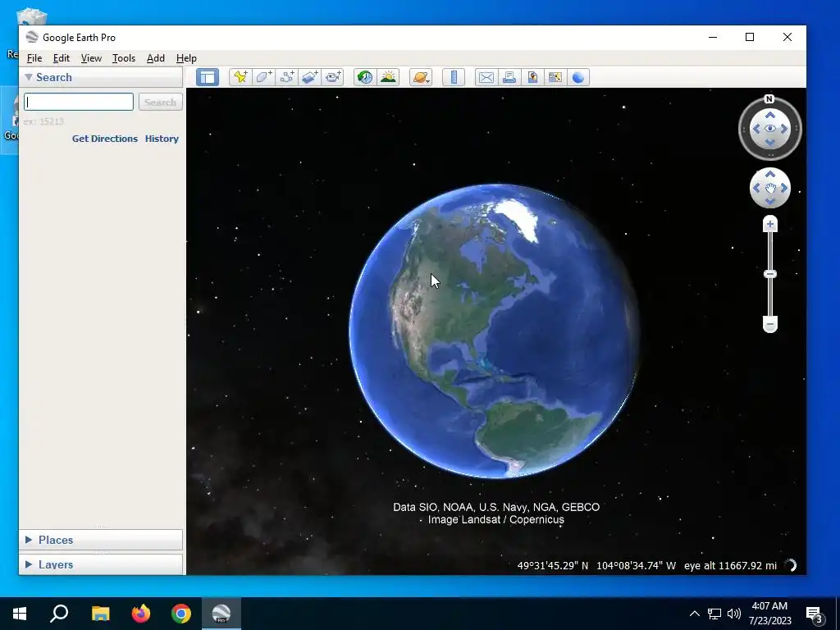Open the Edit menu
Image resolution: width=840 pixels, height=630 pixels.
(61, 58)
